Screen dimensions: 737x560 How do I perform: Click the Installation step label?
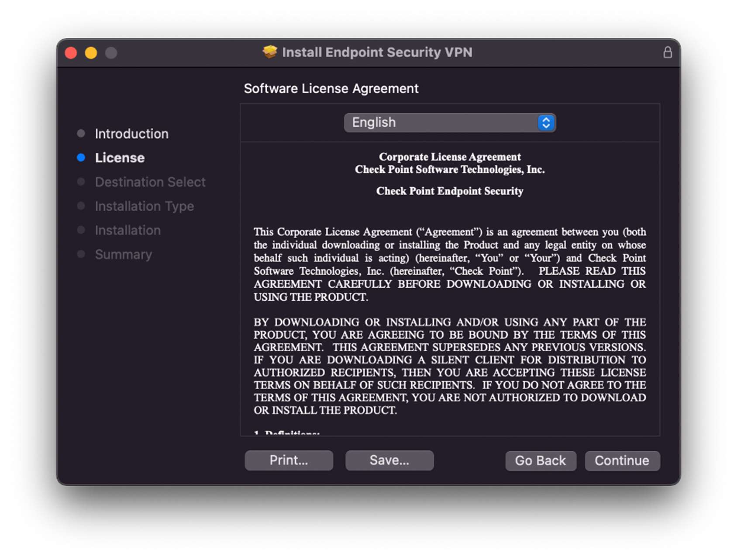[x=128, y=230]
